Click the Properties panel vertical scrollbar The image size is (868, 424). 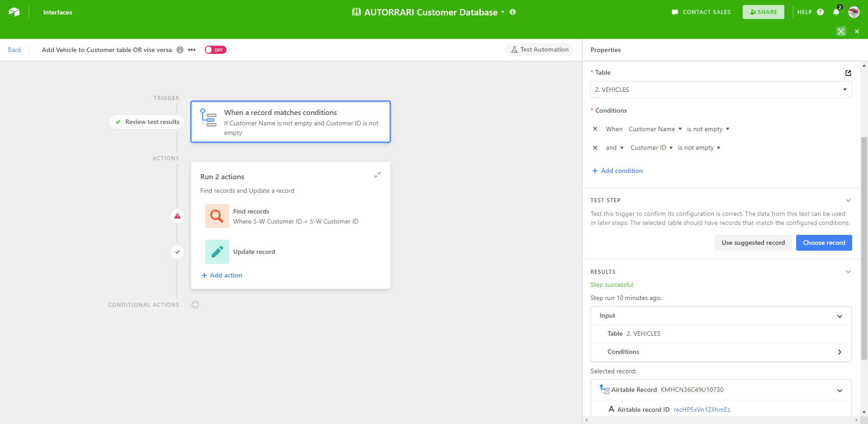coord(864,249)
